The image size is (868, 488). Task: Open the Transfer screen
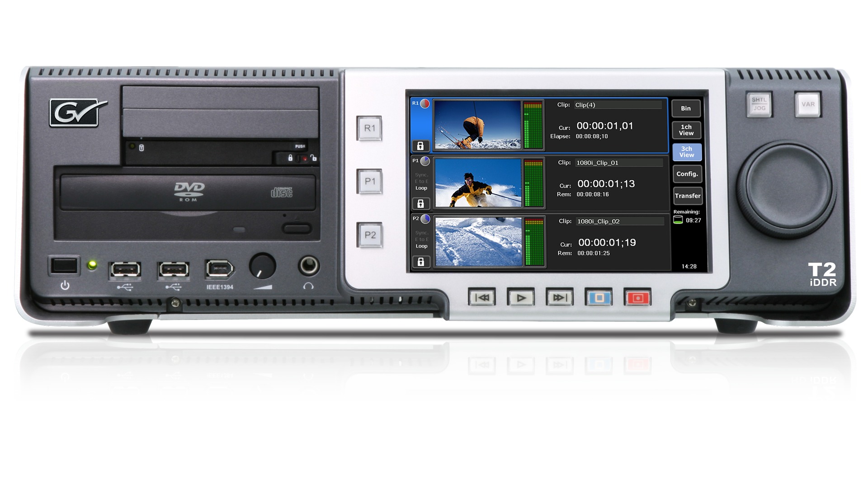pyautogui.click(x=687, y=196)
